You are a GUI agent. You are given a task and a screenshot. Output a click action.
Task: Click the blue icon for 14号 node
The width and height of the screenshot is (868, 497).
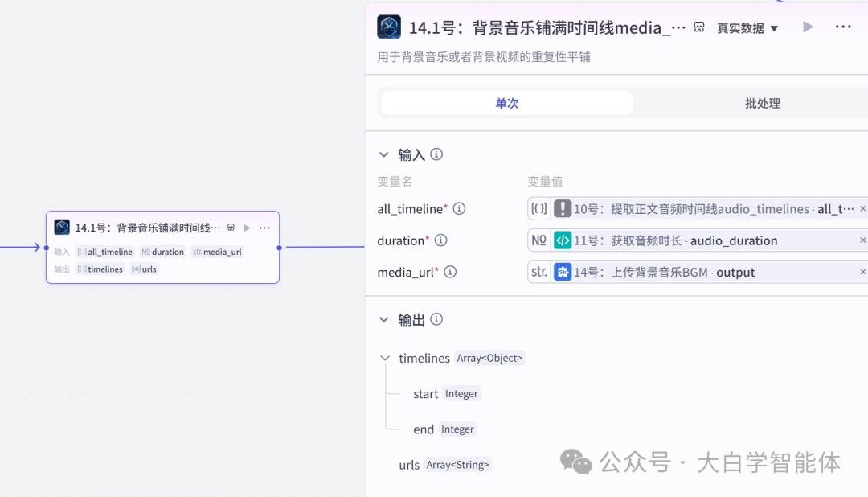(563, 272)
